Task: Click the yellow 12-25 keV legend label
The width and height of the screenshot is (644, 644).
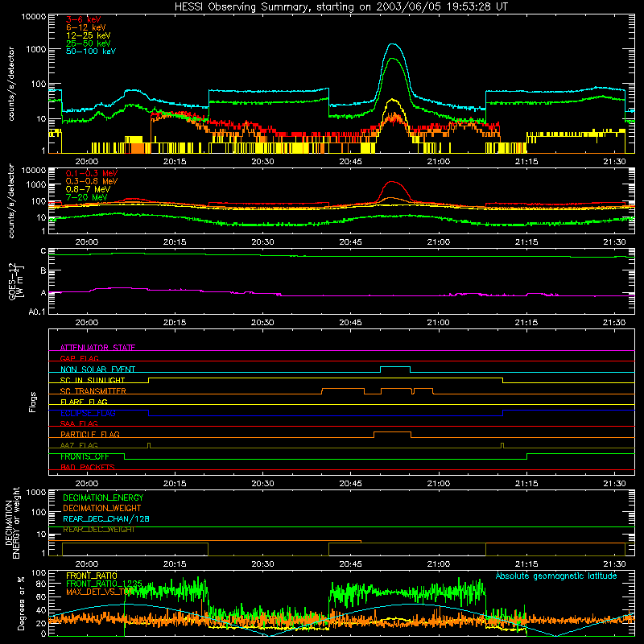Action: point(88,35)
